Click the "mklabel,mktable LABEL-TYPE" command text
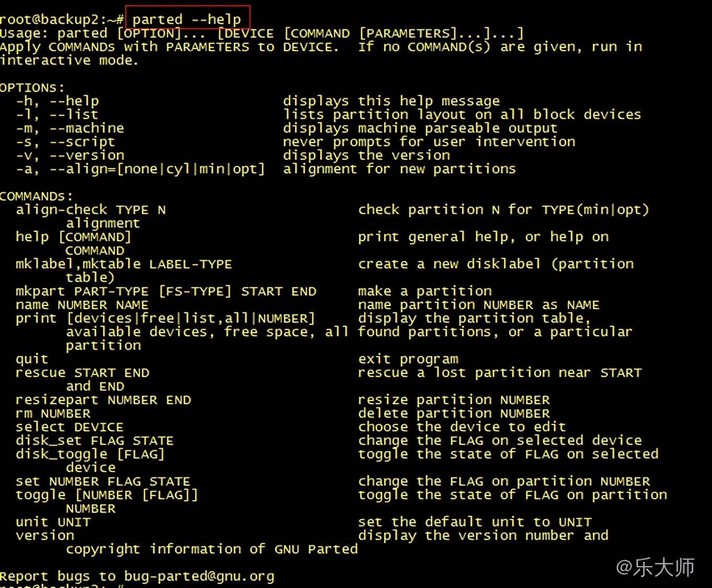The width and height of the screenshot is (712, 588). point(124,264)
